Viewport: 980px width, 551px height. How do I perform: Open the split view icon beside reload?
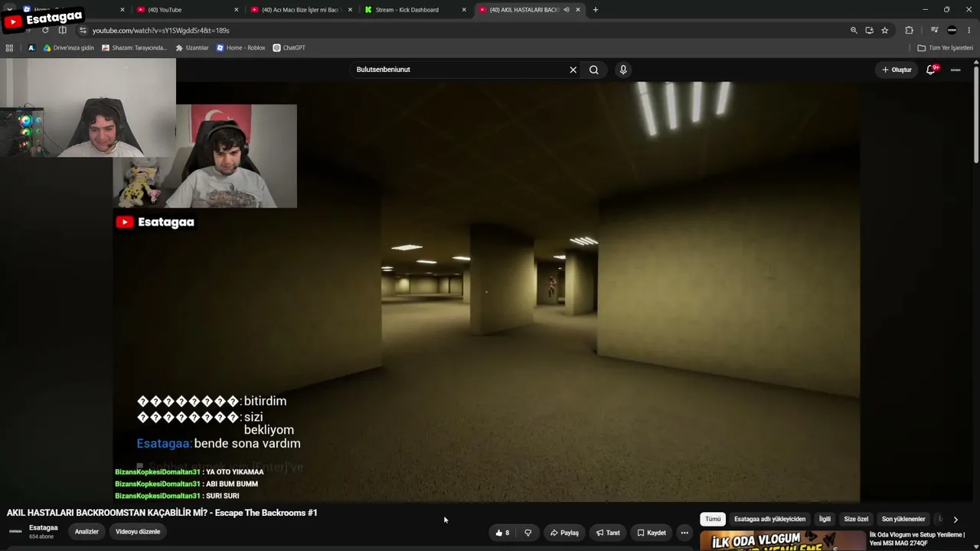pos(63,31)
